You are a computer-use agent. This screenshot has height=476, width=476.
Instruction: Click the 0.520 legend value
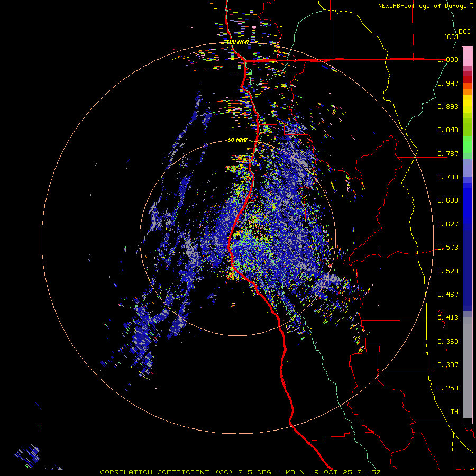click(x=448, y=271)
